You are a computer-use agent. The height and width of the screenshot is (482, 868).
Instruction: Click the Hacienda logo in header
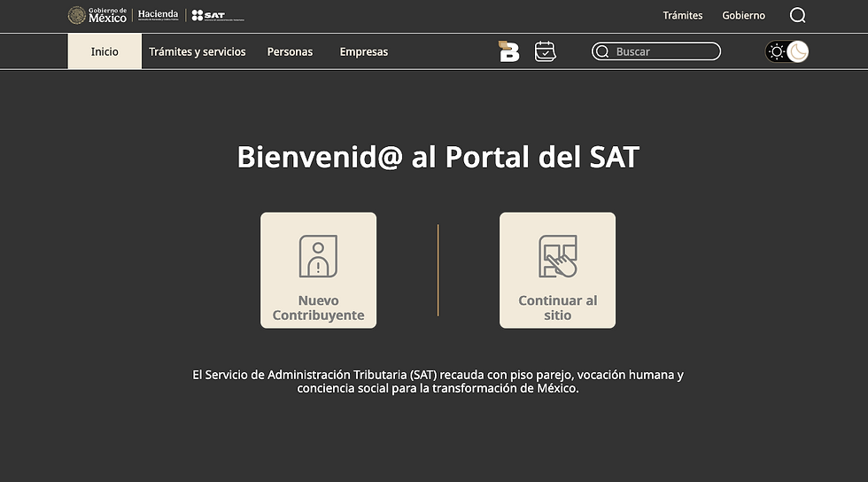158,15
